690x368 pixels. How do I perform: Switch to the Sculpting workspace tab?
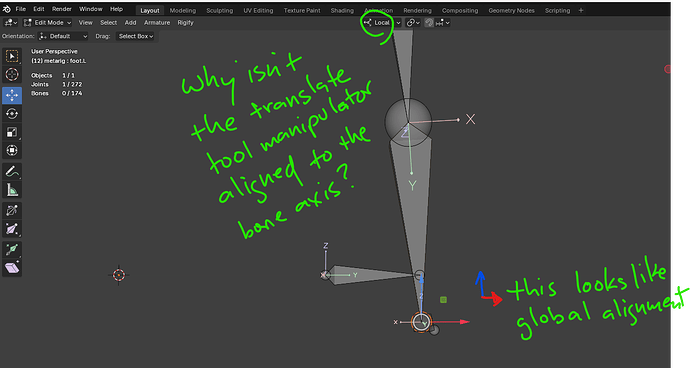pos(220,11)
